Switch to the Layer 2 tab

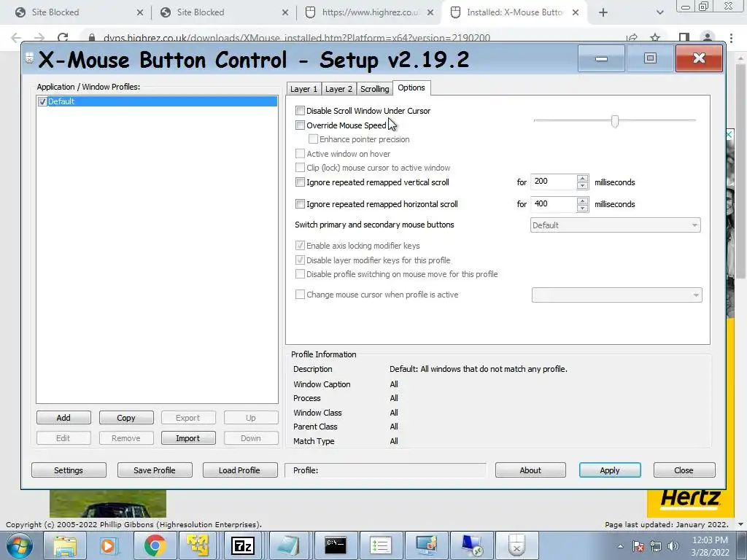click(x=338, y=89)
